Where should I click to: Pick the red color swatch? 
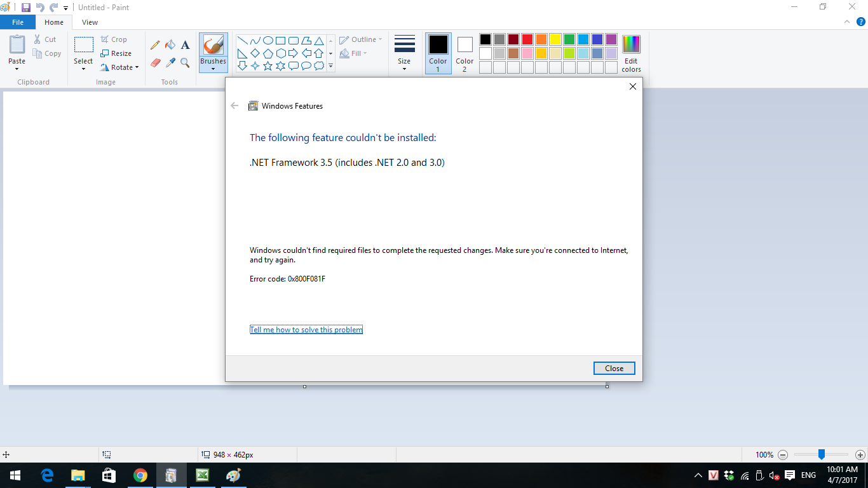[x=527, y=39]
